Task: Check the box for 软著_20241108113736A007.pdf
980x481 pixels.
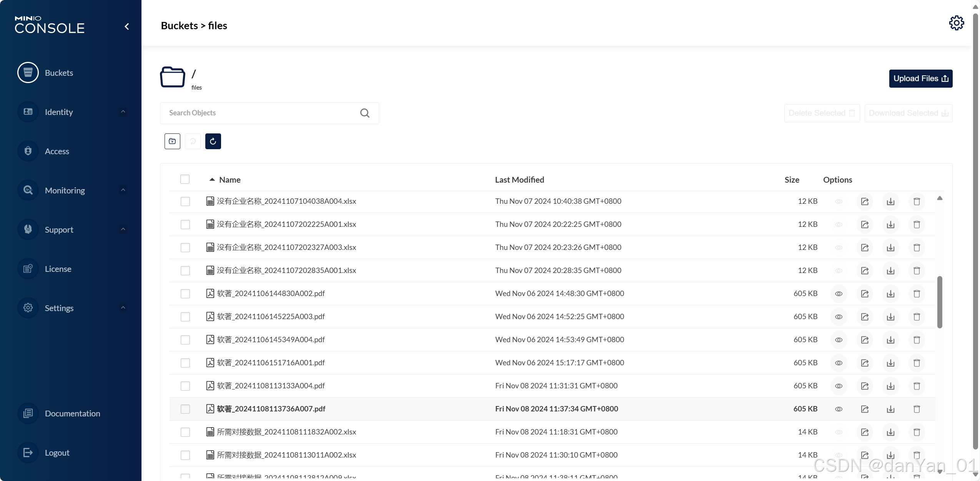Action: coord(185,409)
